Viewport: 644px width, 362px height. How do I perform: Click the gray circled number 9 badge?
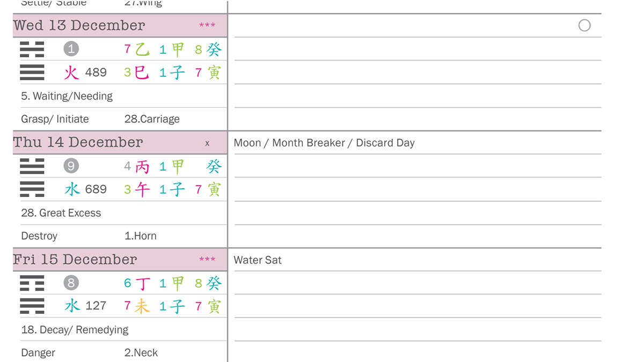[x=71, y=166]
